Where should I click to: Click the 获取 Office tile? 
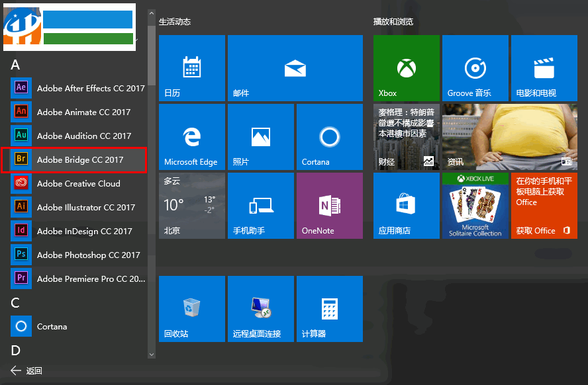(544, 206)
